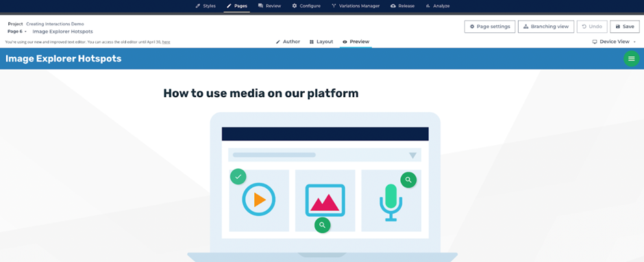Click the 'here' link for old editor
Image resolution: width=644 pixels, height=262 pixels.
coord(166,42)
